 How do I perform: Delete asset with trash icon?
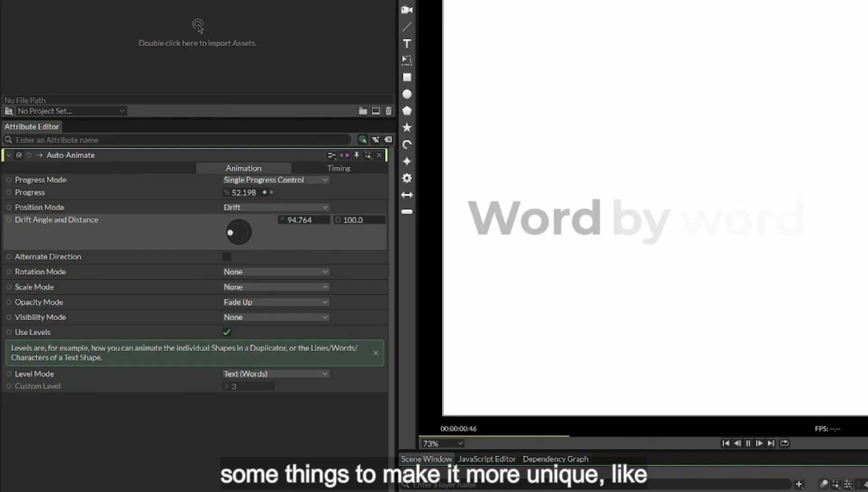[388, 111]
